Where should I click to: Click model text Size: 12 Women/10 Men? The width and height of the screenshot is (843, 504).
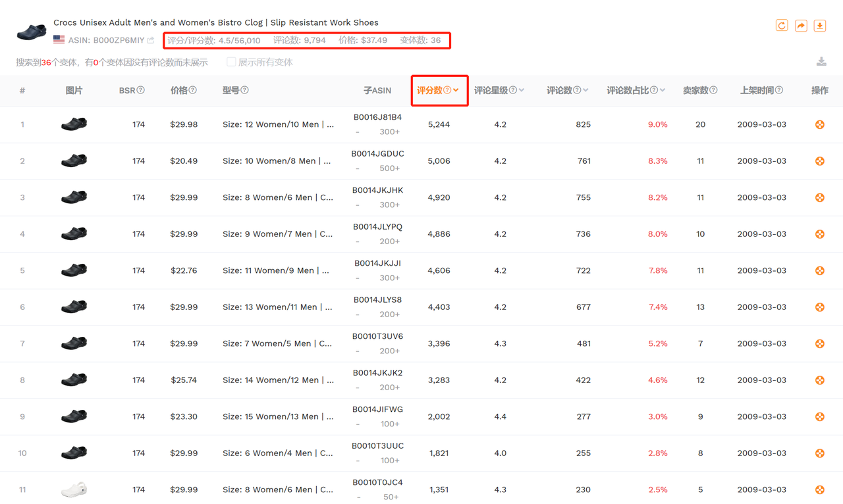[x=278, y=124]
